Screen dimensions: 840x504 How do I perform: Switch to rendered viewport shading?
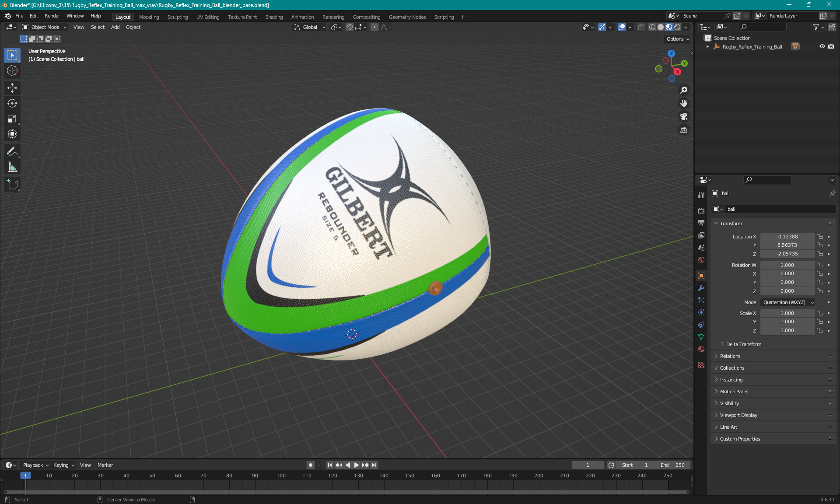(x=677, y=27)
